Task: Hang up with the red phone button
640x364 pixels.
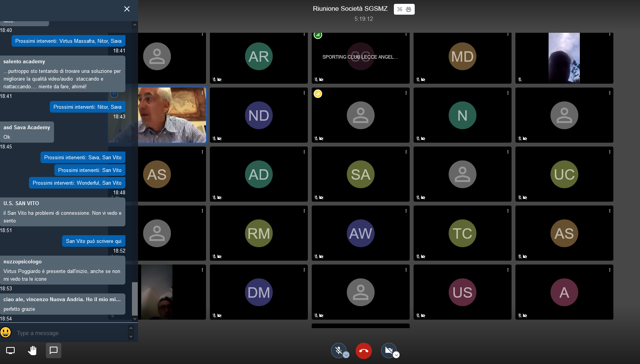Action: point(363,351)
